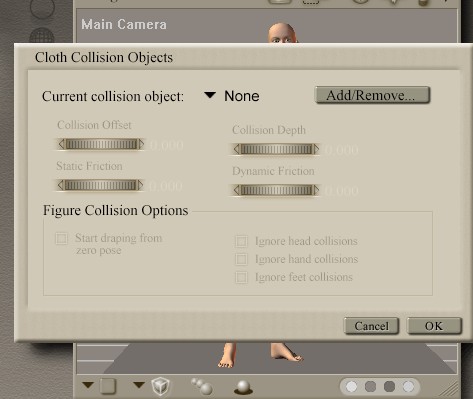
Task: Adjust the Dynamic Friction slider
Action: click(276, 190)
